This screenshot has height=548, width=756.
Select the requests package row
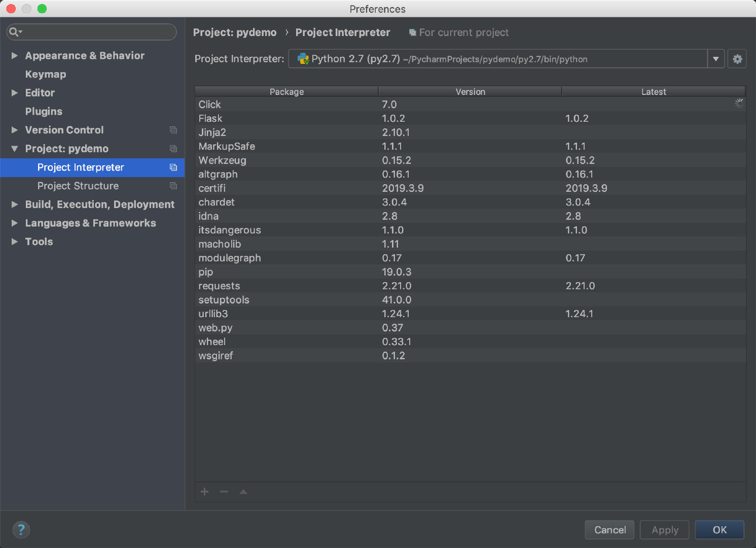[471, 286]
